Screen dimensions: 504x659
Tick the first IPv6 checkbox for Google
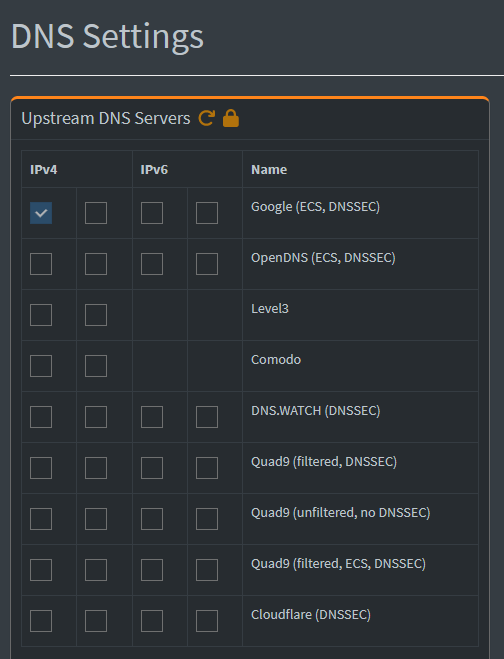[x=152, y=213]
